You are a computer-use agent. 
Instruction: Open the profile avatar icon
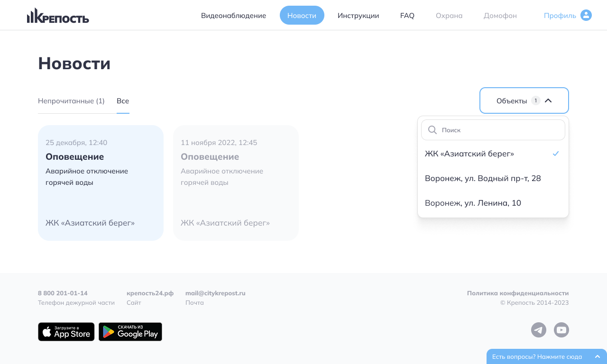tap(586, 15)
